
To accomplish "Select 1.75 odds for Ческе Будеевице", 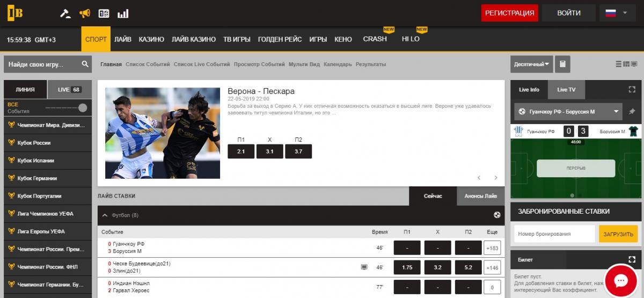I will (x=407, y=267).
